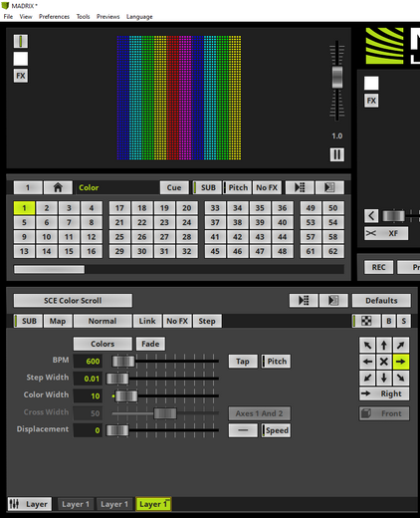
Task: Click the home icon in storage bar
Action: click(58, 187)
